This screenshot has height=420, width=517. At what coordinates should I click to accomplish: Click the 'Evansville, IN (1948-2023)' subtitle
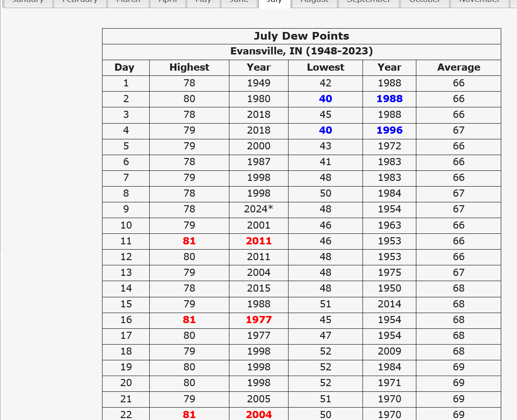[x=301, y=52]
